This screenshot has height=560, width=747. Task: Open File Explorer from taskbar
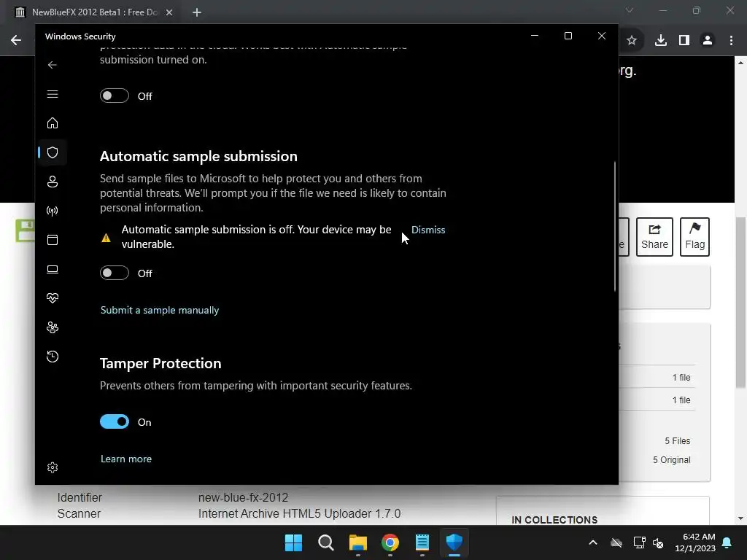(x=357, y=542)
